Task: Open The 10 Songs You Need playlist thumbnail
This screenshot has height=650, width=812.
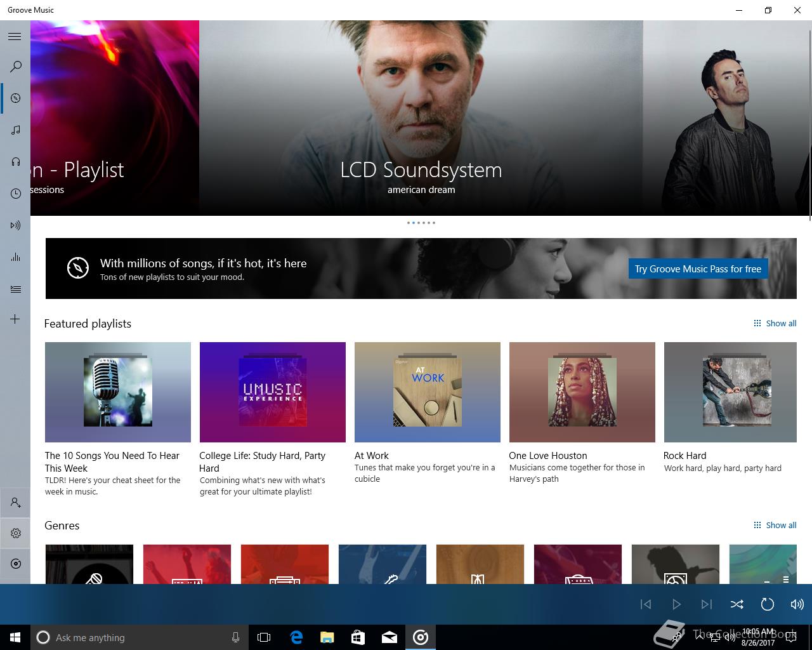Action: [x=118, y=392]
